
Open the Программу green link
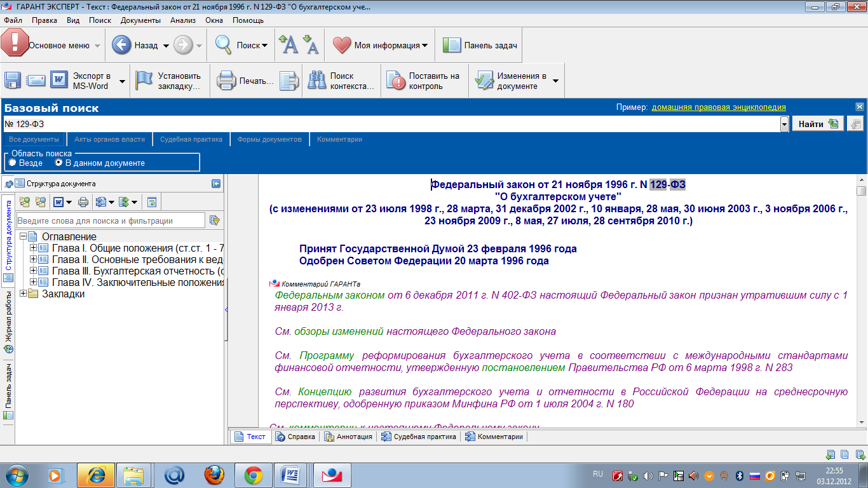tap(327, 355)
